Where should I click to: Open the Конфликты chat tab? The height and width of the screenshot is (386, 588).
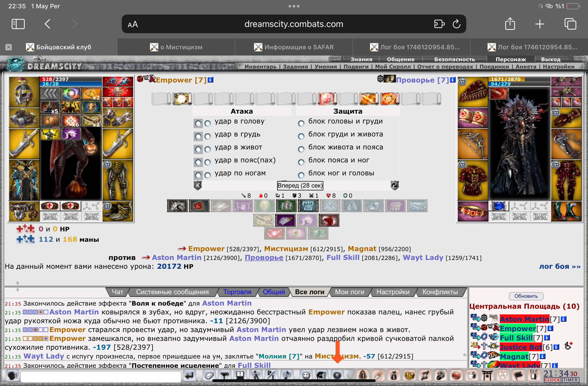click(440, 292)
